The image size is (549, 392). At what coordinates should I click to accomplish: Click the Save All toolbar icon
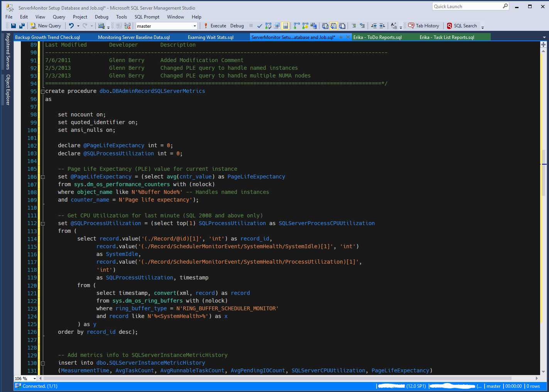tap(22, 25)
